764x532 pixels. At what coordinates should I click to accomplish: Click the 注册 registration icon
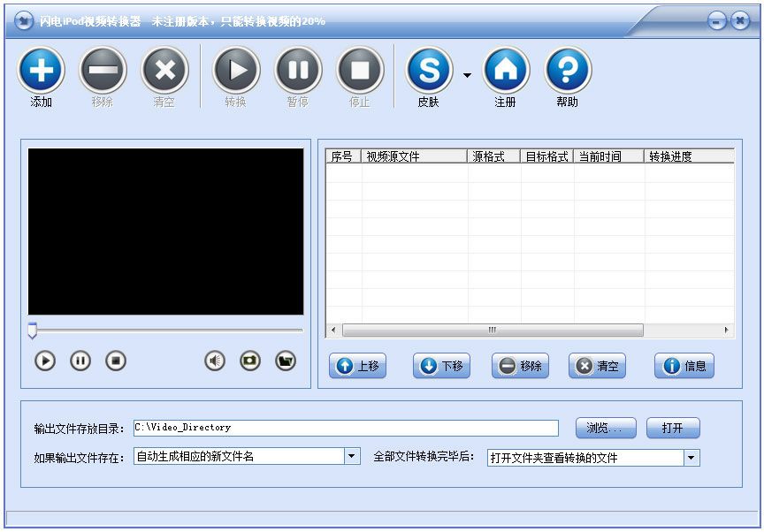505,71
